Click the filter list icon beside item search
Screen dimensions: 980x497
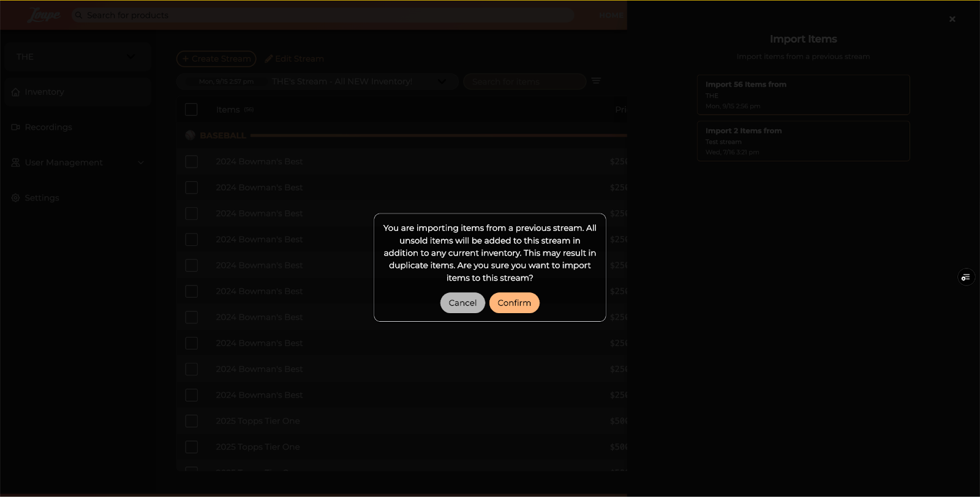pos(596,81)
